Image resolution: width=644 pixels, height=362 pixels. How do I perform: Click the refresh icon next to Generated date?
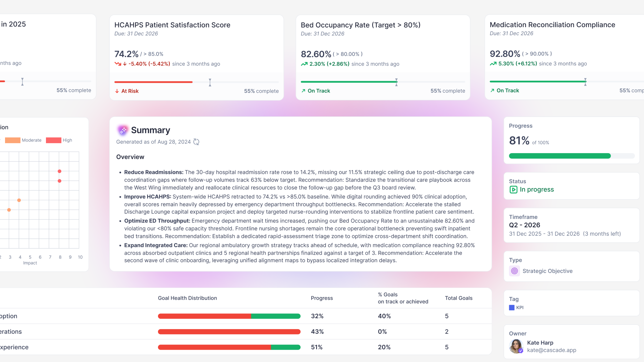pos(197,142)
